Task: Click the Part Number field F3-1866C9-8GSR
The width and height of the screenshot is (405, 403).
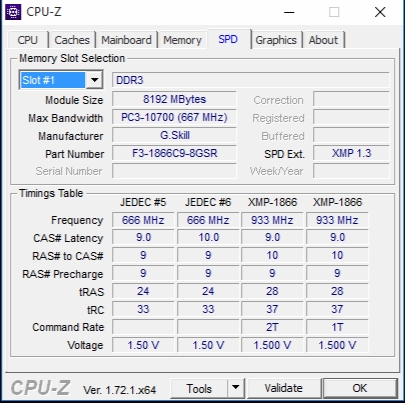Action: 174,153
